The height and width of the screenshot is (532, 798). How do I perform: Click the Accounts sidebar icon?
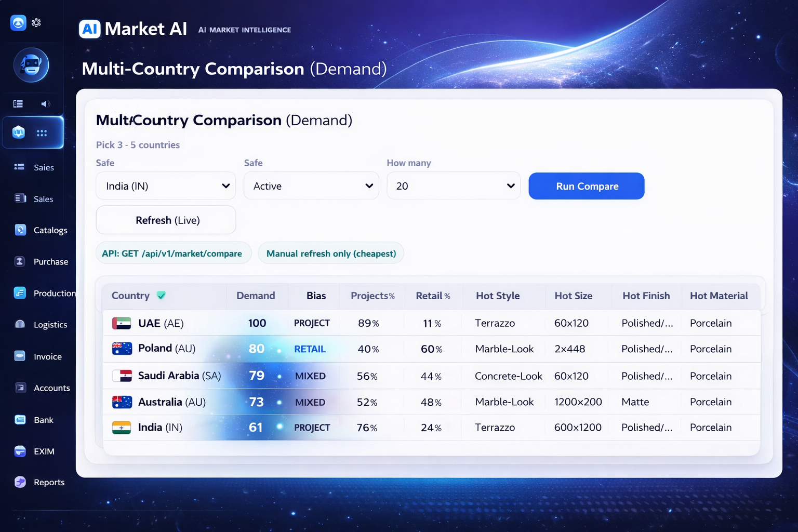point(20,387)
